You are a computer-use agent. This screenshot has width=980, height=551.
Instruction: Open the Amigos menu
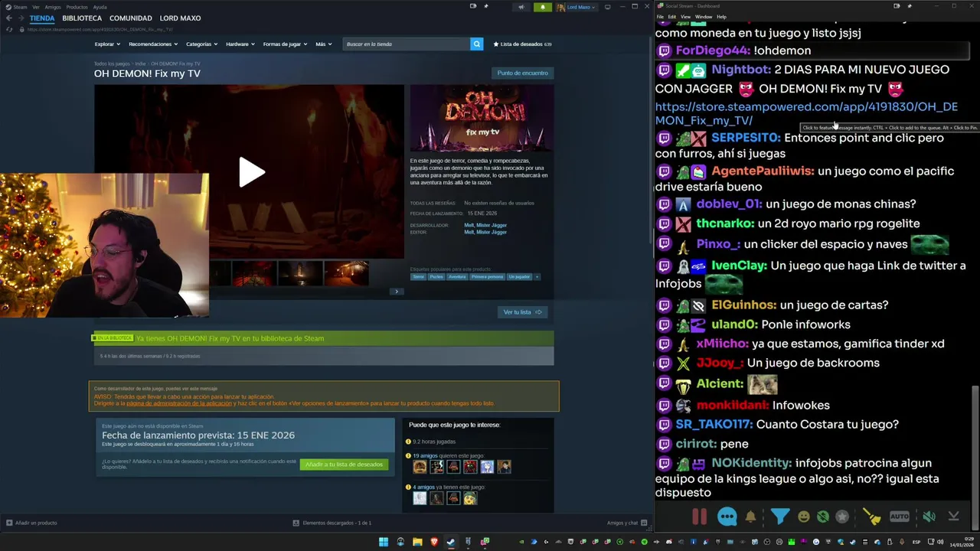point(52,7)
